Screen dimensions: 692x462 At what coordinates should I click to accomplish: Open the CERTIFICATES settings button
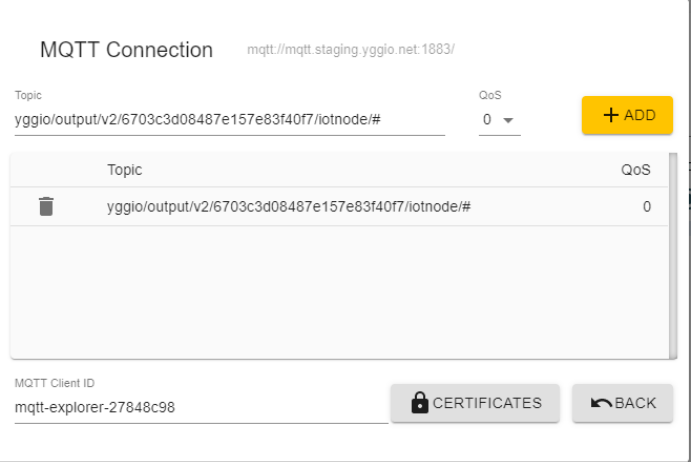coord(475,403)
